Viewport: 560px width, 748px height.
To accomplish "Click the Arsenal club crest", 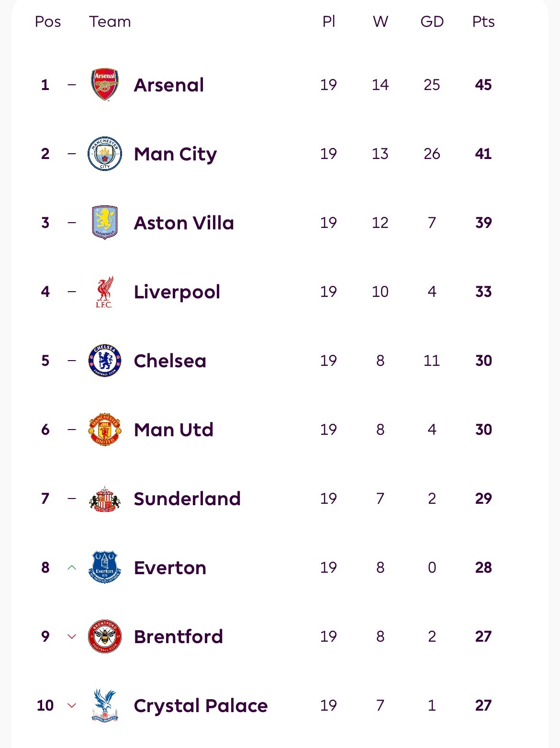I will point(105,85).
